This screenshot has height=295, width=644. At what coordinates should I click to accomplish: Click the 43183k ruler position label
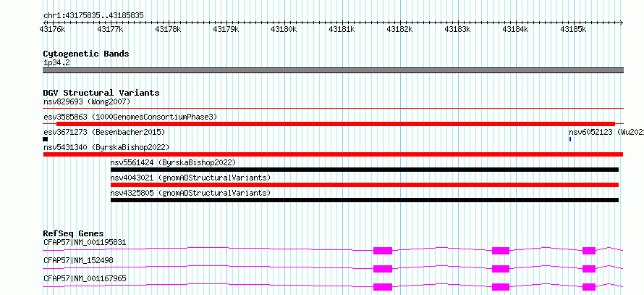[457, 29]
